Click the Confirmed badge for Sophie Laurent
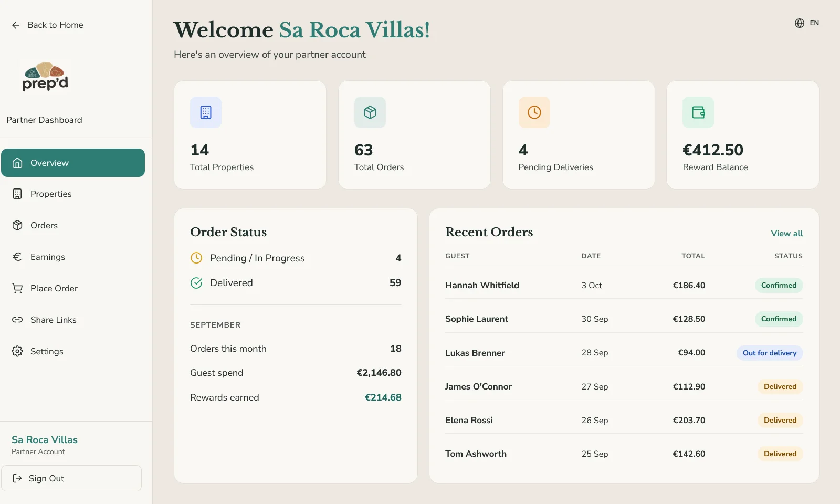The height and width of the screenshot is (504, 840). pyautogui.click(x=779, y=319)
